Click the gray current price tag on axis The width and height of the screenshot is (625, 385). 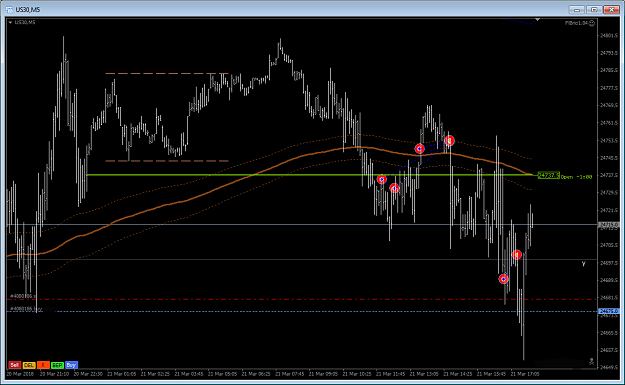609,225
